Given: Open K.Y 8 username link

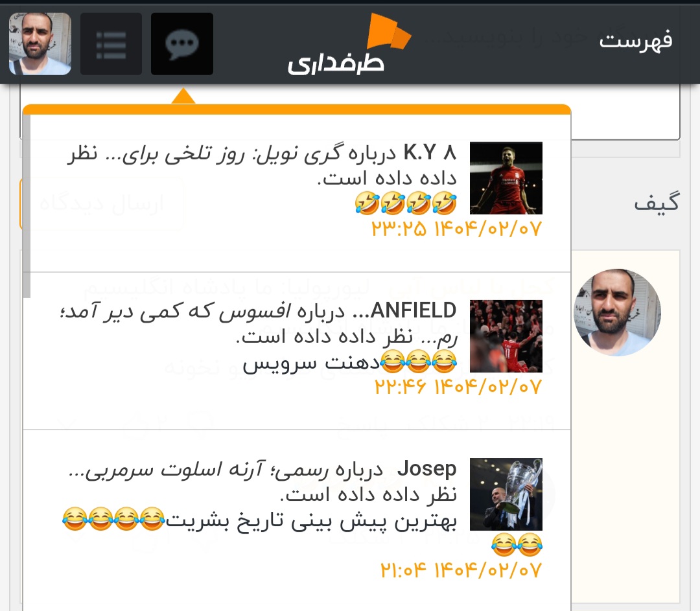Looking at the screenshot, I should pyautogui.click(x=430, y=153).
